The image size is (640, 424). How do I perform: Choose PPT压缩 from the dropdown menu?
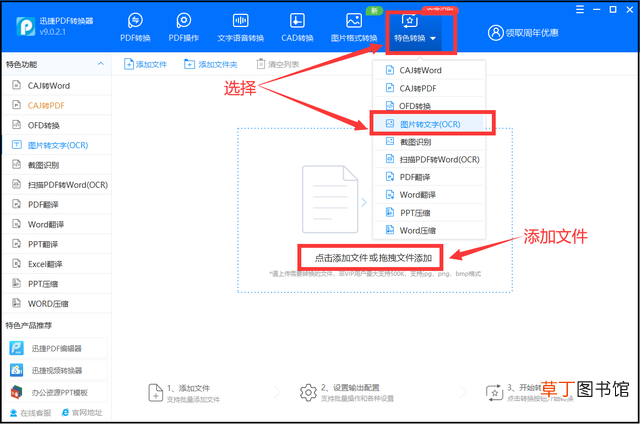[429, 213]
